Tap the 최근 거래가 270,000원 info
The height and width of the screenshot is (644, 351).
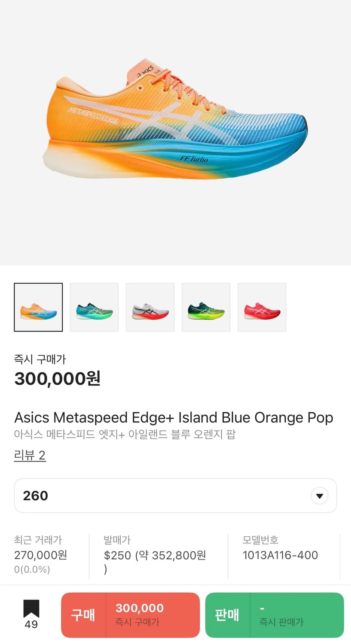point(40,555)
